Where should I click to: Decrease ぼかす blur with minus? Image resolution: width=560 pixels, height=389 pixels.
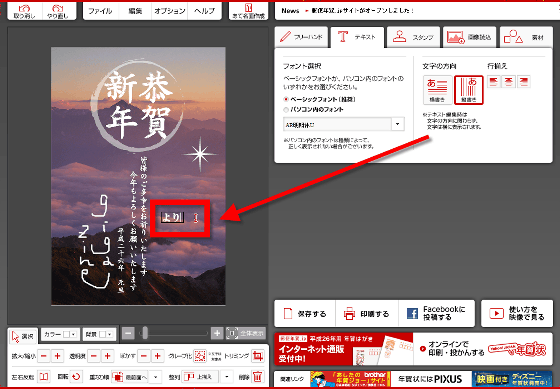[144, 356]
